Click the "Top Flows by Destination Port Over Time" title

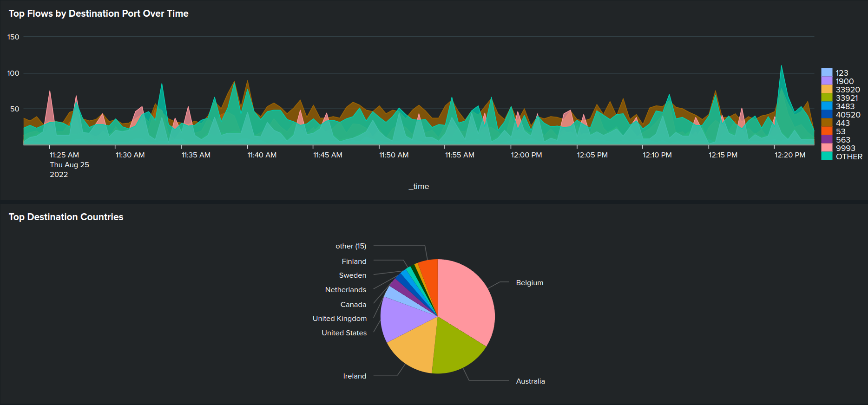[99, 13]
